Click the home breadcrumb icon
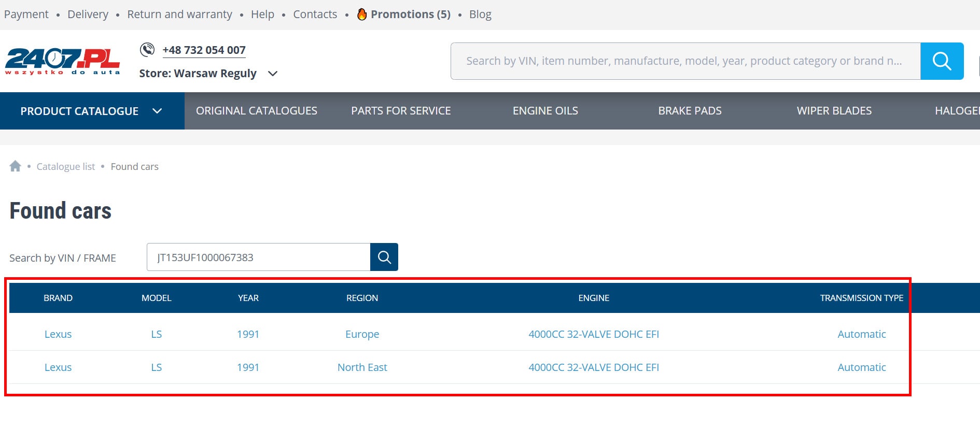This screenshot has width=980, height=429. pyautogui.click(x=15, y=166)
